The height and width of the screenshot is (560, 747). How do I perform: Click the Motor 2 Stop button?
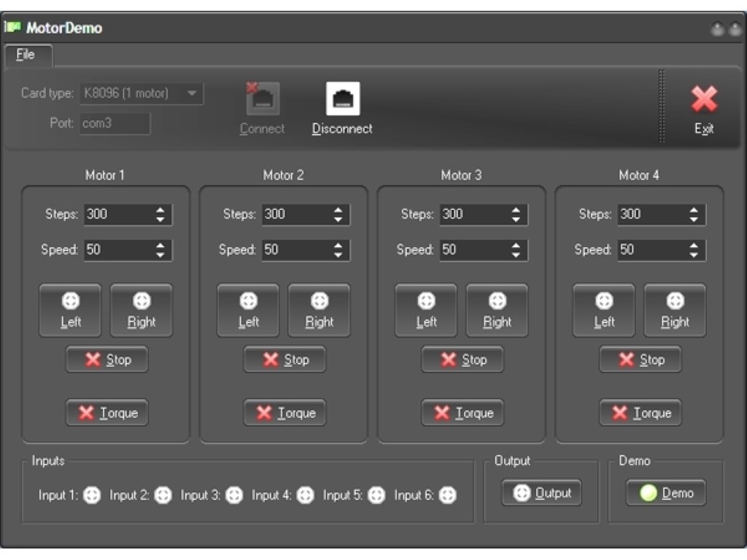point(285,359)
